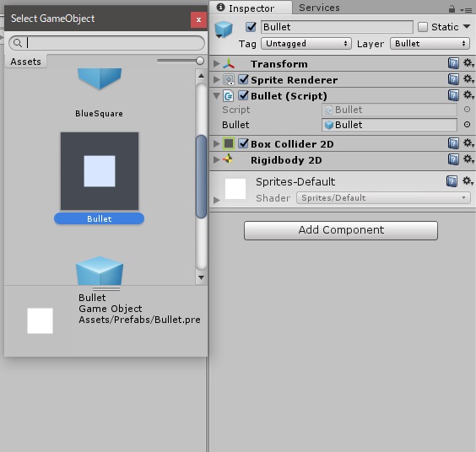Open Box Collider 2D help icon
The height and width of the screenshot is (452, 476).
[x=453, y=143]
